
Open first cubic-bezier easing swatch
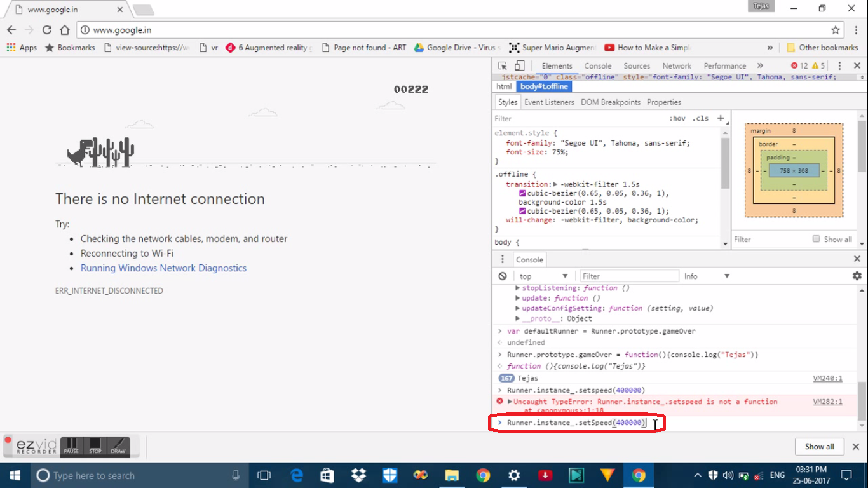(x=522, y=193)
